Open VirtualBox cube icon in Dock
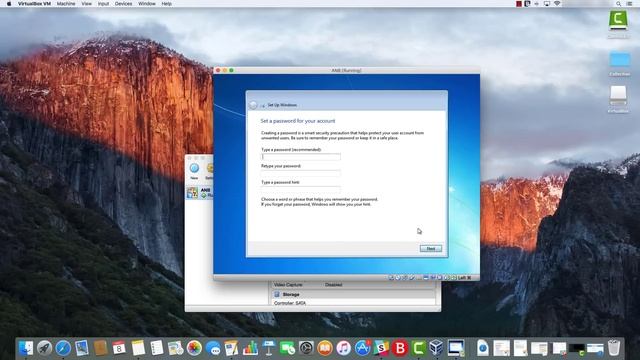640x360 pixels. [x=436, y=348]
